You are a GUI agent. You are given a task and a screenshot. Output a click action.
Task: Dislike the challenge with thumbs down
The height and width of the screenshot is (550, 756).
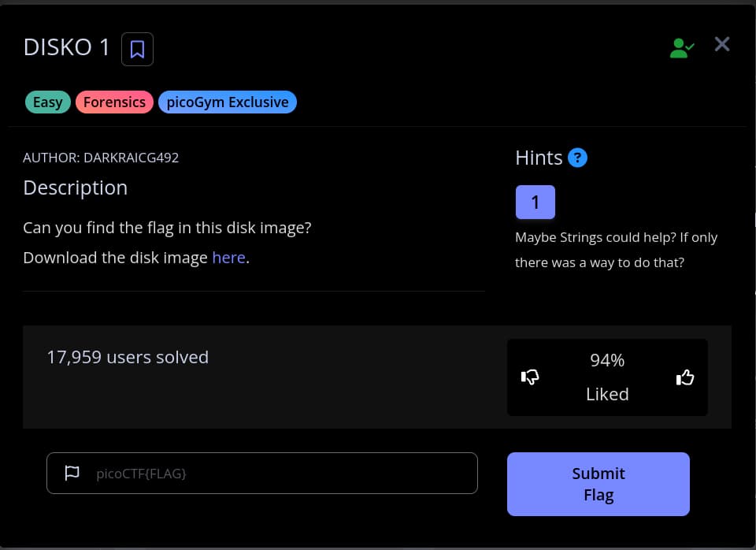point(530,378)
